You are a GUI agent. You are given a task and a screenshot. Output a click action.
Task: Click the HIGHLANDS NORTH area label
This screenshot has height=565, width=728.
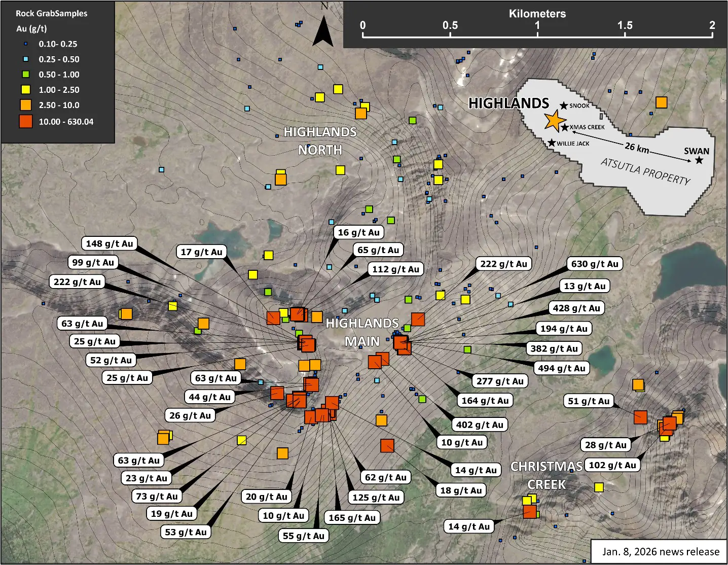tap(320, 141)
